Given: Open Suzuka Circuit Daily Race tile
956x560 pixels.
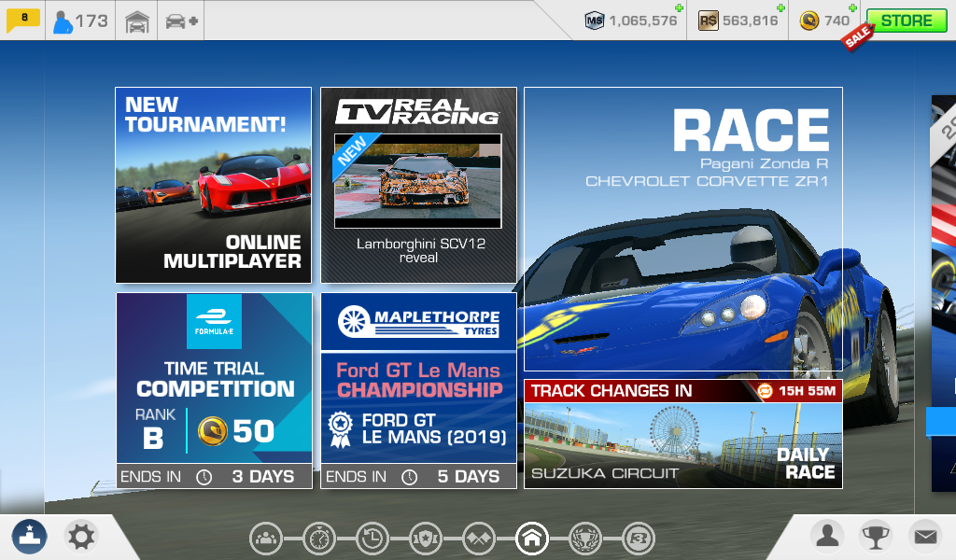Looking at the screenshot, I should pos(683,434).
